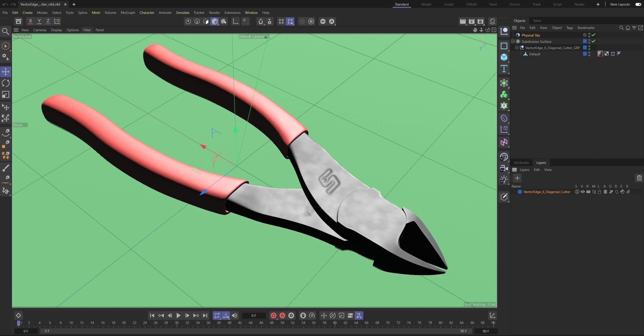Open viewport Filter menu
Image resolution: width=644 pixels, height=336 pixels.
(x=87, y=30)
